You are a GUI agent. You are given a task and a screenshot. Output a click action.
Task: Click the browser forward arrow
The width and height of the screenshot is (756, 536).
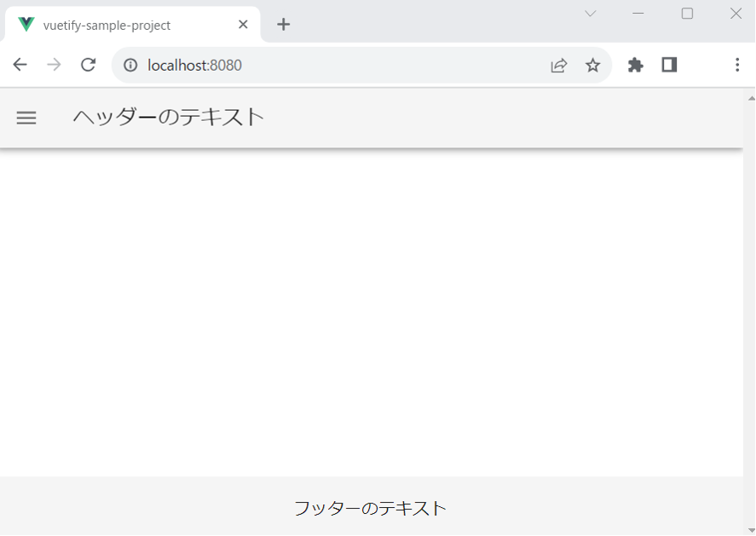click(x=54, y=65)
